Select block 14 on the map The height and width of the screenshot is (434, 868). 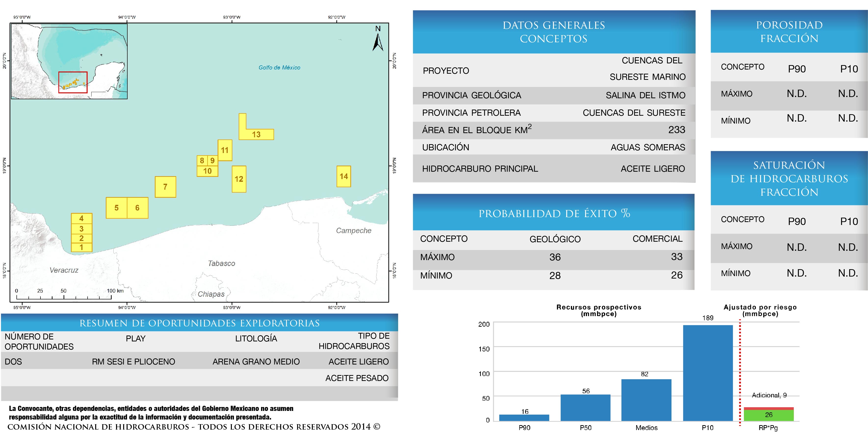[x=344, y=176]
